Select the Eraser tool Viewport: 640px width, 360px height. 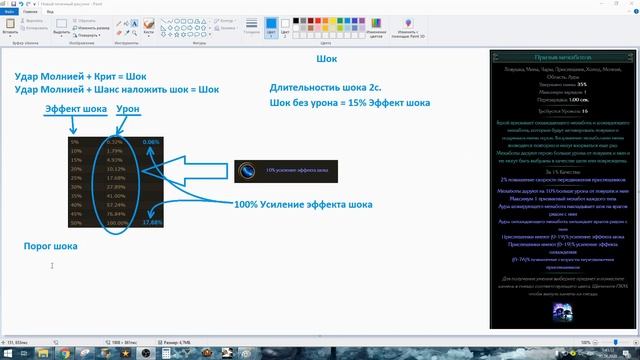[x=119, y=33]
